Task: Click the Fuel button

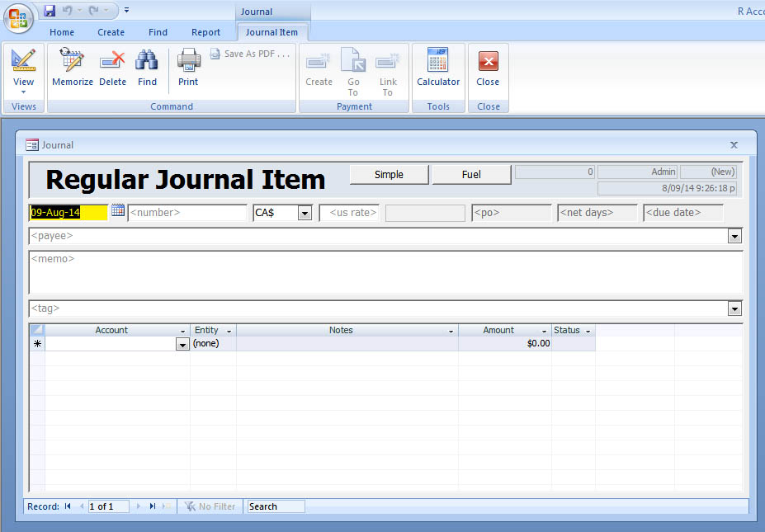Action: 471,174
